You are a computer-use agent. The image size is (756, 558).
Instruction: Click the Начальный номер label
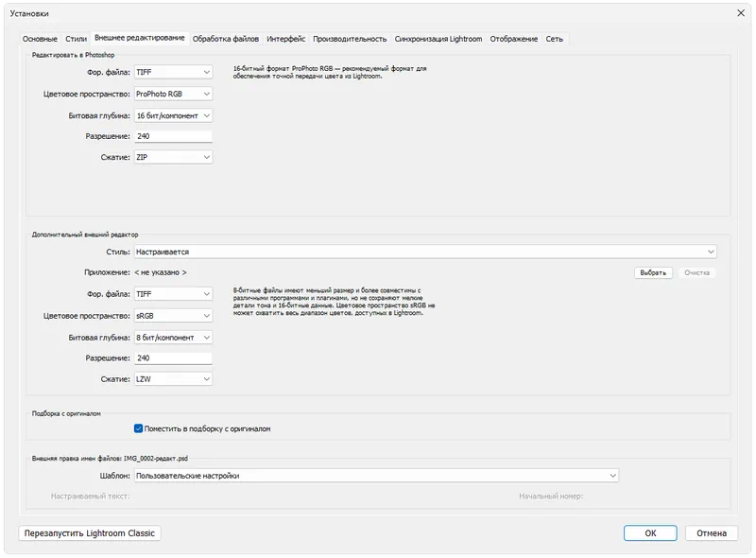(551, 496)
